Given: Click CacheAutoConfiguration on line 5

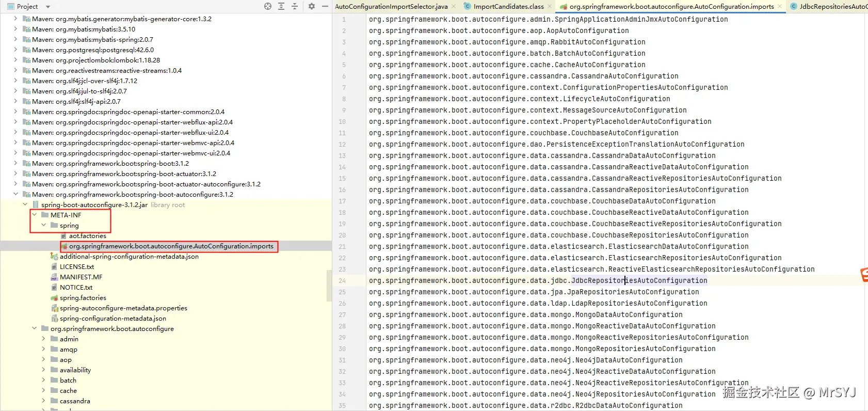Looking at the screenshot, I should click(x=600, y=65).
